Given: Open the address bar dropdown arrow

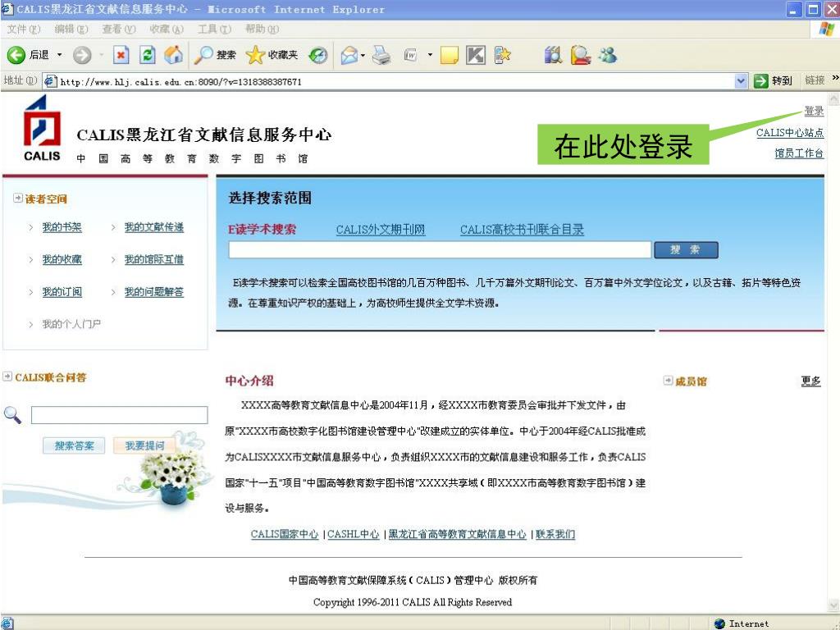Looking at the screenshot, I should click(741, 81).
